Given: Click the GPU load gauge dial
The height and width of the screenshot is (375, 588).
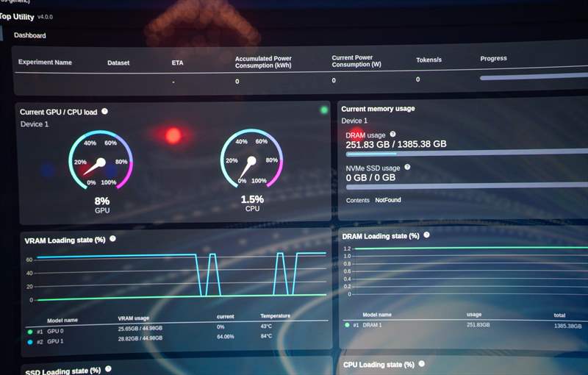Looking at the screenshot, I should click(x=101, y=160).
